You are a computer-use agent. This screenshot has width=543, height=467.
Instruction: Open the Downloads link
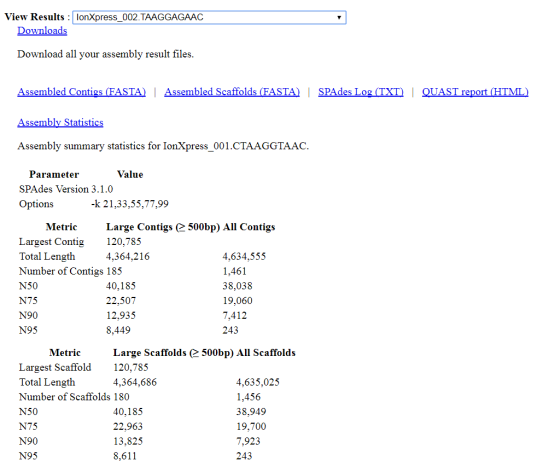(x=42, y=30)
